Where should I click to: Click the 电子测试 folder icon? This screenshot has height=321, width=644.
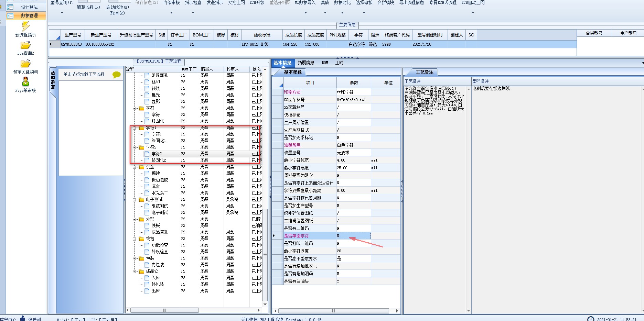tap(141, 199)
